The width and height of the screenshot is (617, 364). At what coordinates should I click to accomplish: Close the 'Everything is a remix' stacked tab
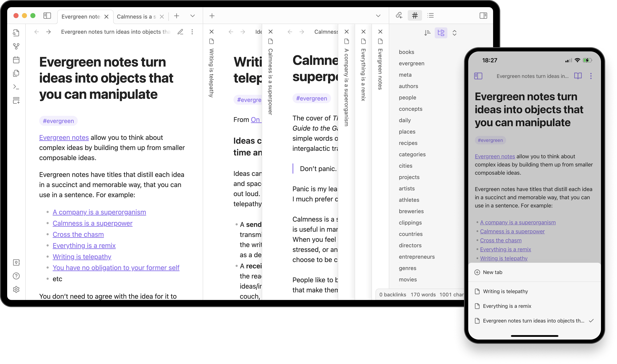pos(363,32)
